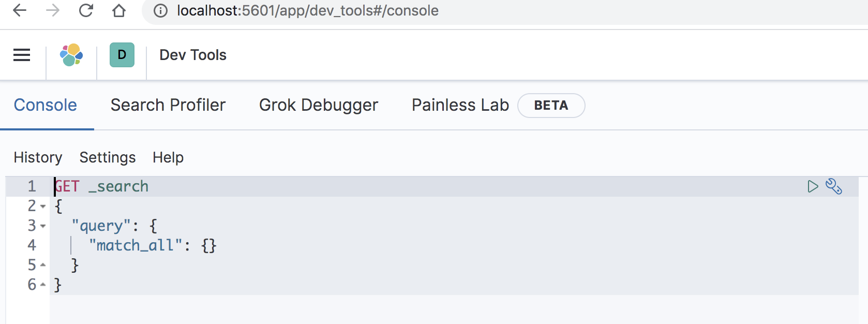The image size is (868, 324).
Task: Open the Grok Debugger tab
Action: coord(318,105)
